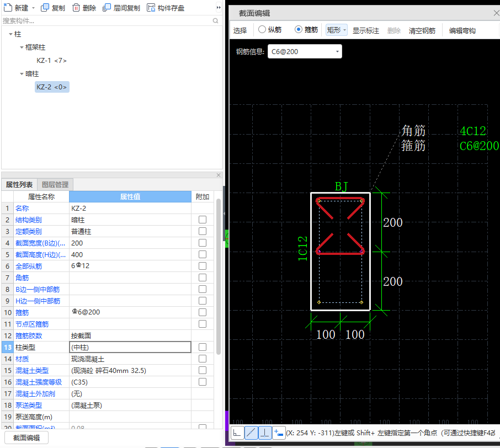500x448 pixels.
Task: Click the property list vertical scrollbar
Action: [219, 276]
